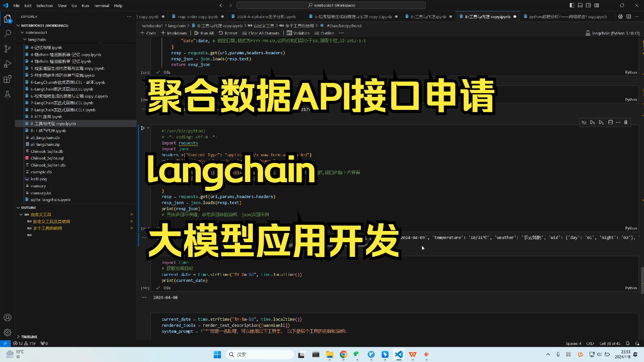Run the current cell play button
The image size is (644, 362).
(x=143, y=128)
